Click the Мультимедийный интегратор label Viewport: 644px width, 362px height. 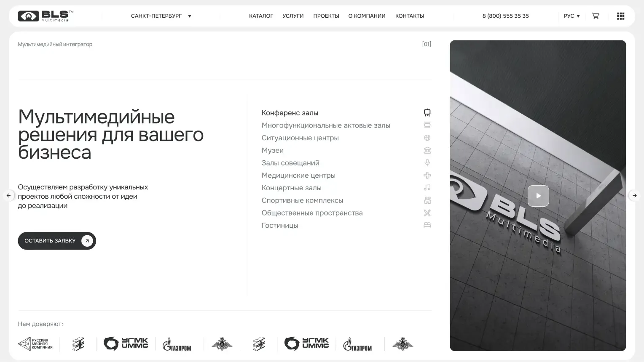click(55, 44)
